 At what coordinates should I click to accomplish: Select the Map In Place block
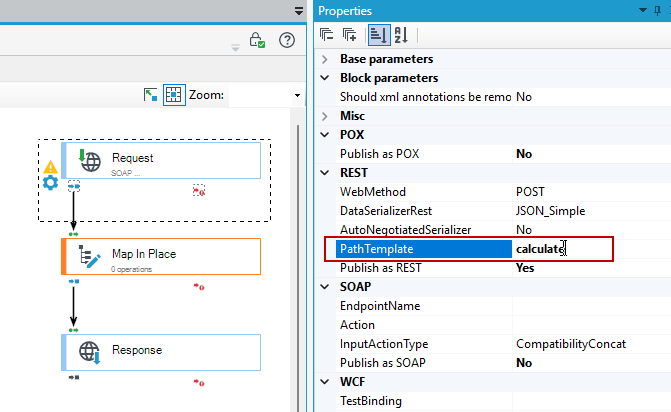point(161,257)
